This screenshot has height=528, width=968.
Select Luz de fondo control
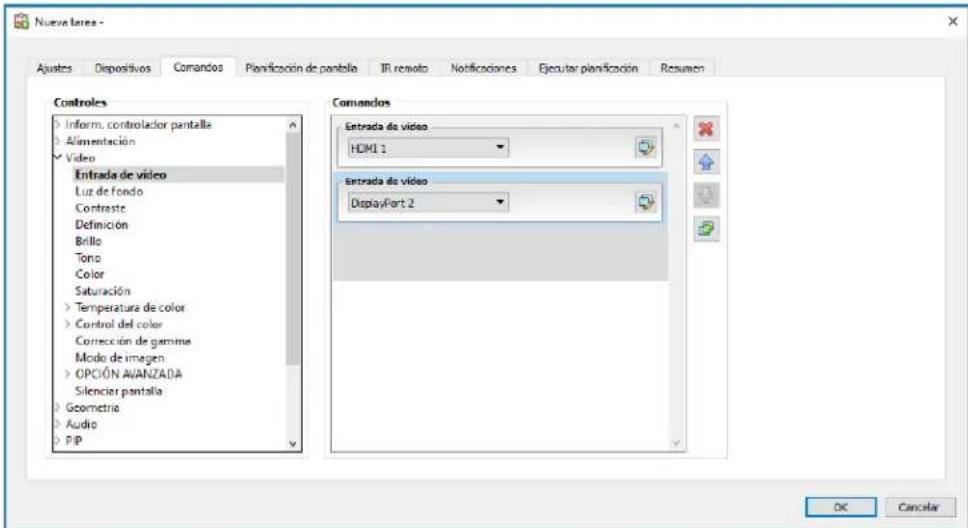[x=109, y=191]
